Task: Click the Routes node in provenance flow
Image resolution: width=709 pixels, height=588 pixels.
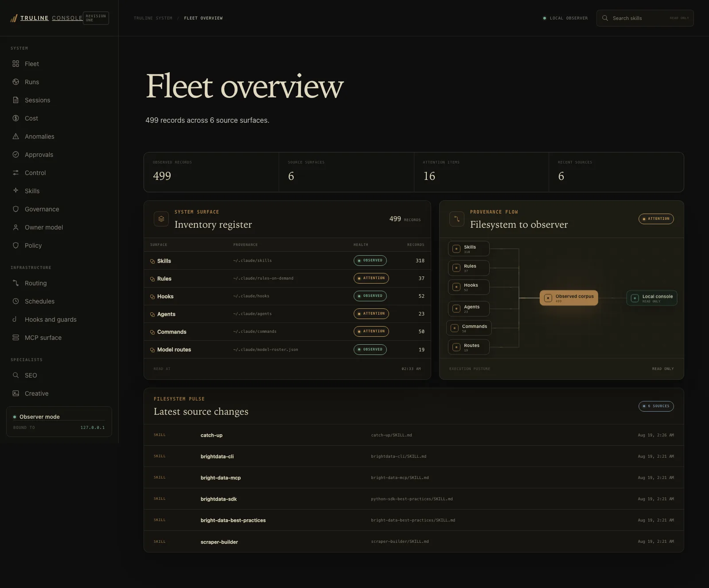Action: 469,347
